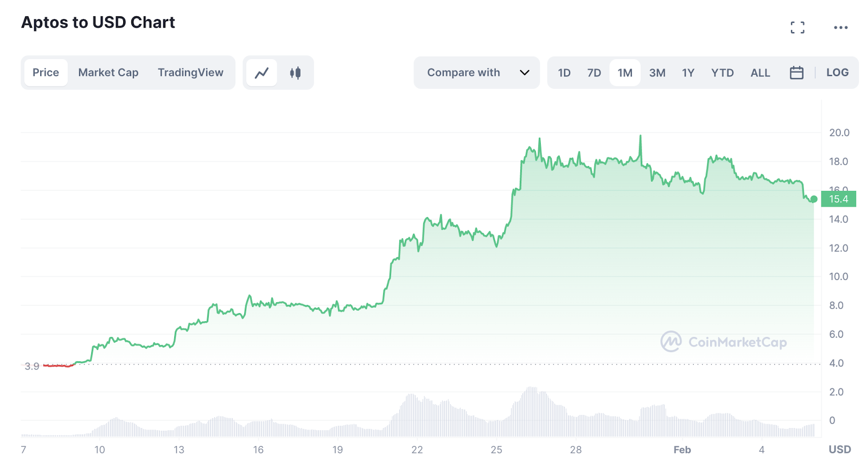Select the 1D time range

click(564, 73)
